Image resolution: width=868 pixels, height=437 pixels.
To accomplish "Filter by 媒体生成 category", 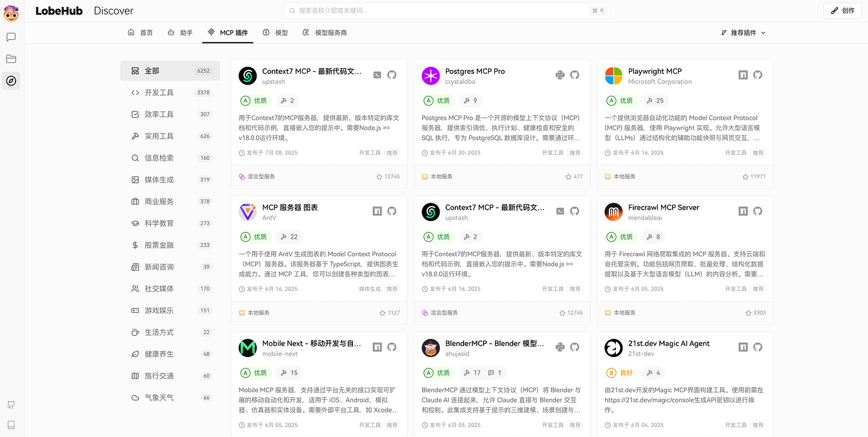I will 170,180.
